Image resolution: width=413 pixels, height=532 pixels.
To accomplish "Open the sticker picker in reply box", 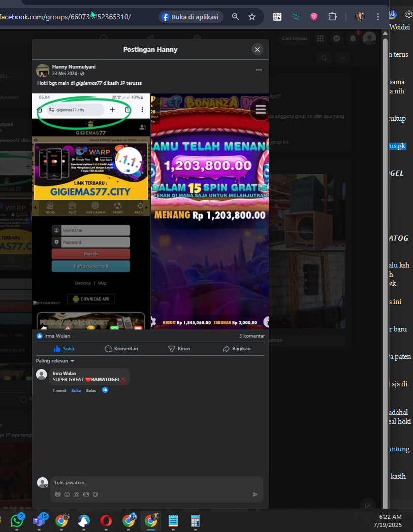I will click(96, 494).
